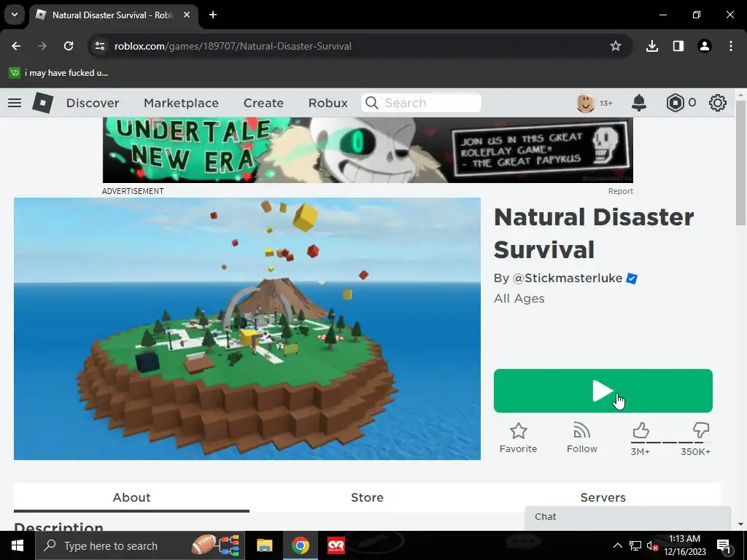747x560 pixels.
Task: Open the @Stickmasterluke creator profile
Action: (568, 278)
